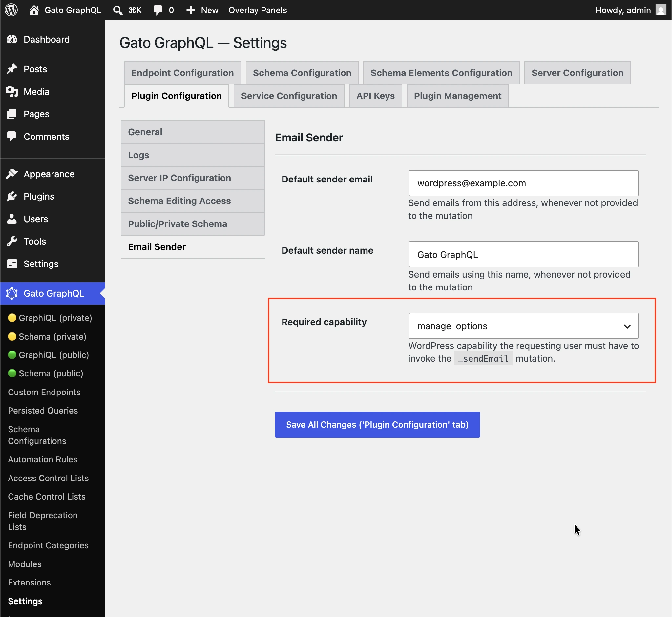
Task: Open Cache Control Lists link
Action: click(x=46, y=497)
